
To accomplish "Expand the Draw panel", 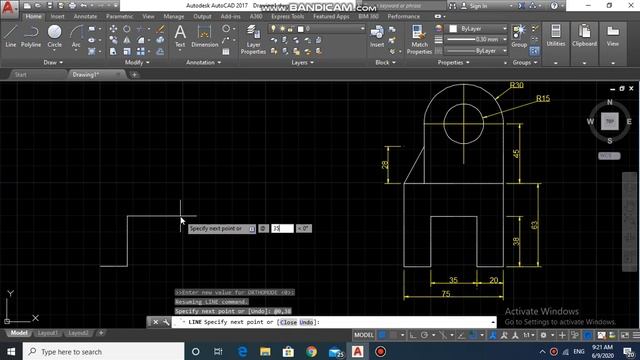I will (x=53, y=62).
